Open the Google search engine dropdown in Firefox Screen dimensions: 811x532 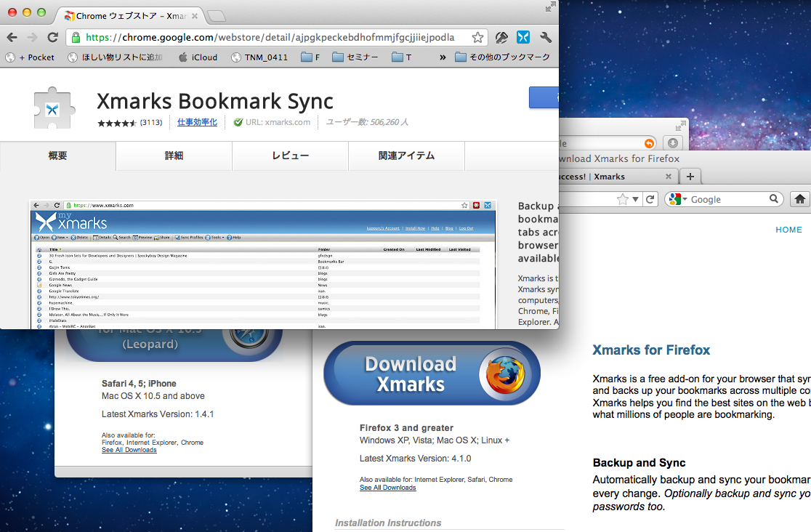pos(678,199)
